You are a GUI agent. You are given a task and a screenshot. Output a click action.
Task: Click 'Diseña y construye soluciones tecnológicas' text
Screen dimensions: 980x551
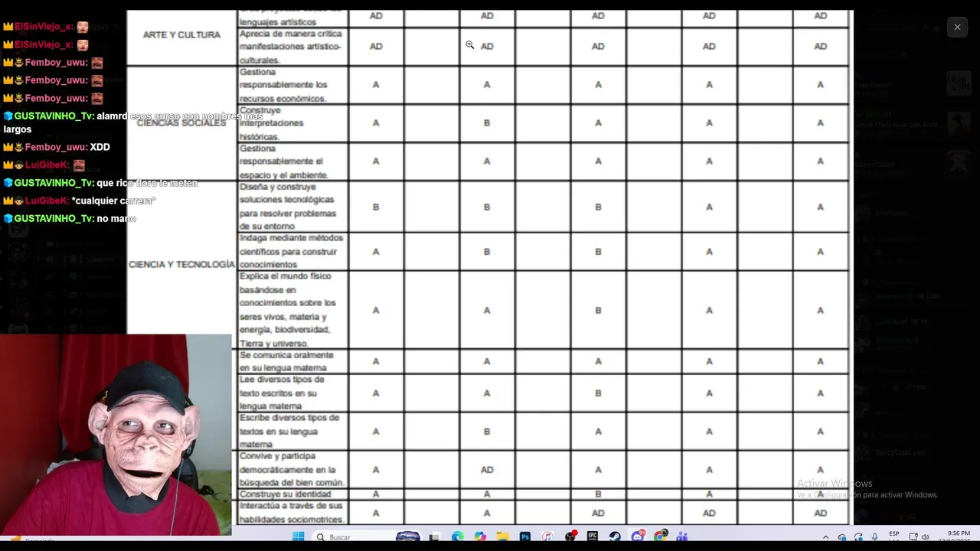pos(288,207)
